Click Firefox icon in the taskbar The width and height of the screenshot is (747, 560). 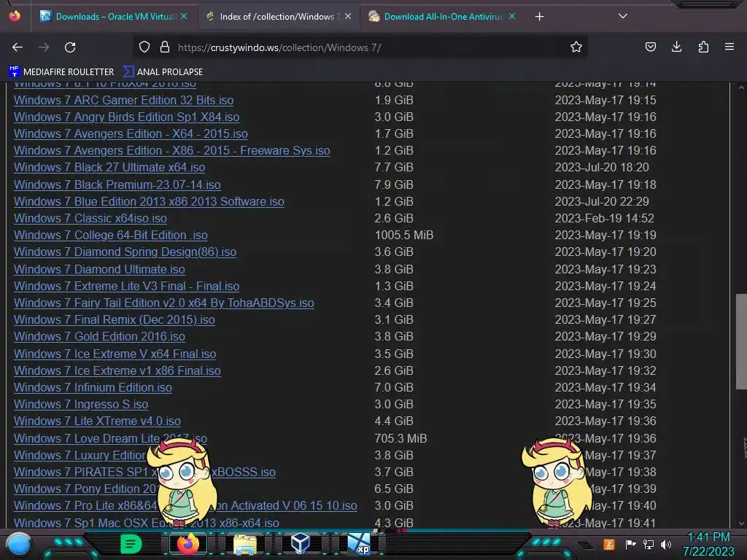[187, 543]
